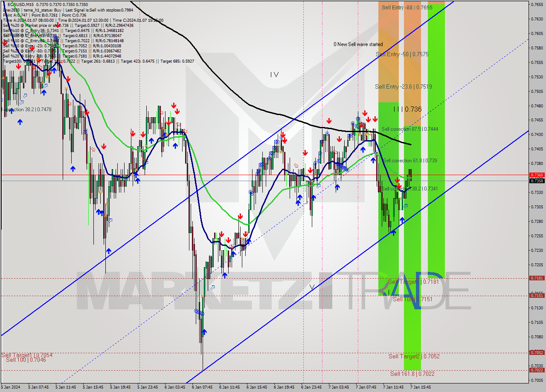Click the 'Sell Entry -50 | 0.7575' label
Image resolution: width=546 pixels, height=392 pixels.
(402, 54)
